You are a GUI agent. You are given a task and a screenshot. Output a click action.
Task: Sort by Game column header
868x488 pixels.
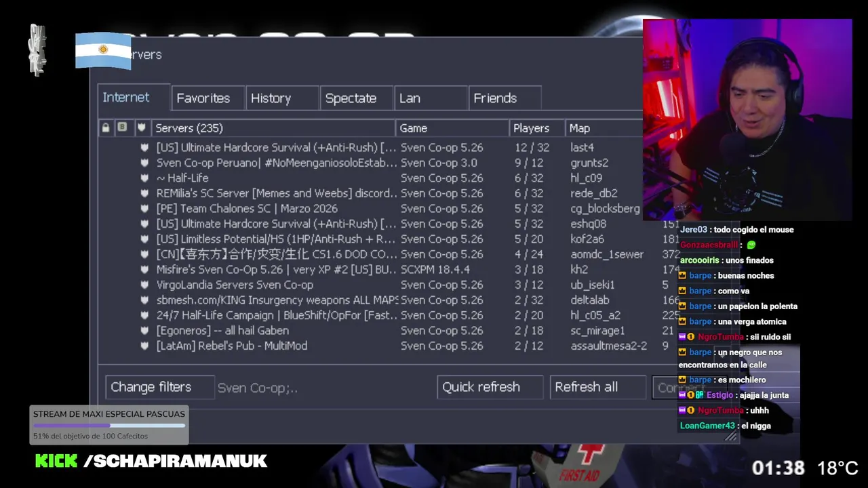click(x=452, y=128)
